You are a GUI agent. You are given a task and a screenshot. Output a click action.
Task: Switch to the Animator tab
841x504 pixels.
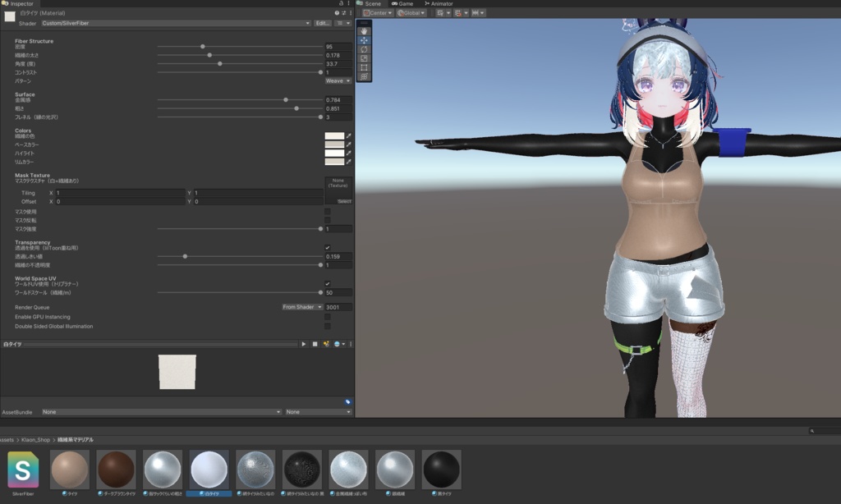pyautogui.click(x=439, y=3)
